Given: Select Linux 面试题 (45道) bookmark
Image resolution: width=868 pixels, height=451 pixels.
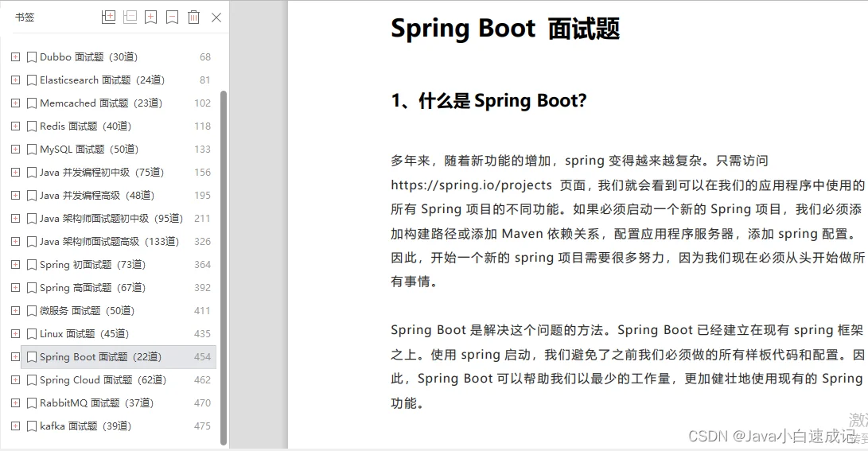Looking at the screenshot, I should click(x=84, y=334).
